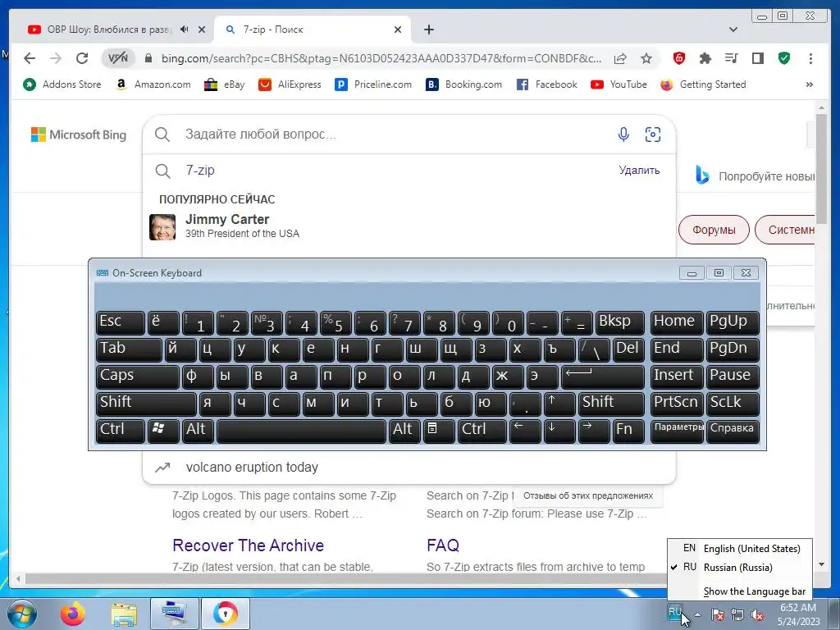This screenshot has width=840, height=630.
Task: Click the Microsoft Bing logo
Action: pos(79,135)
